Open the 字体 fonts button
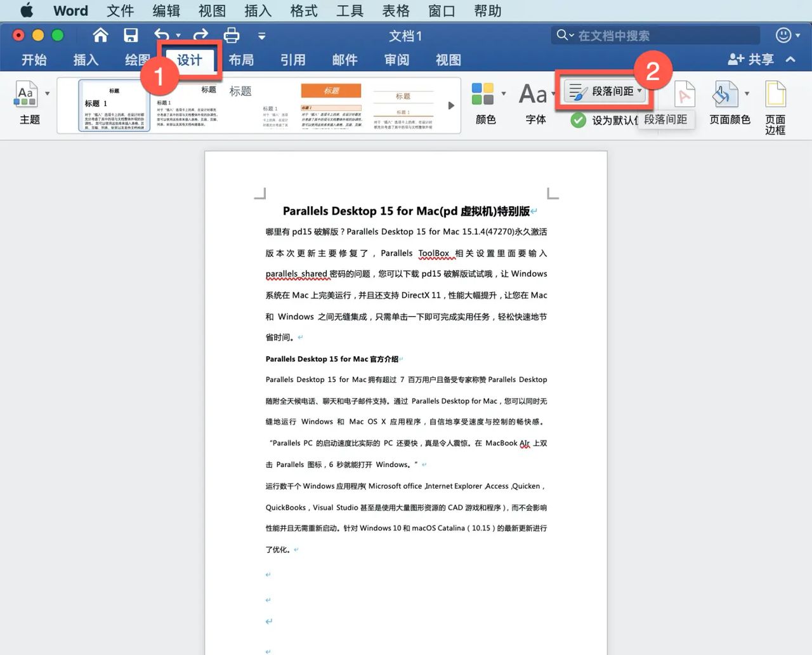 point(534,102)
